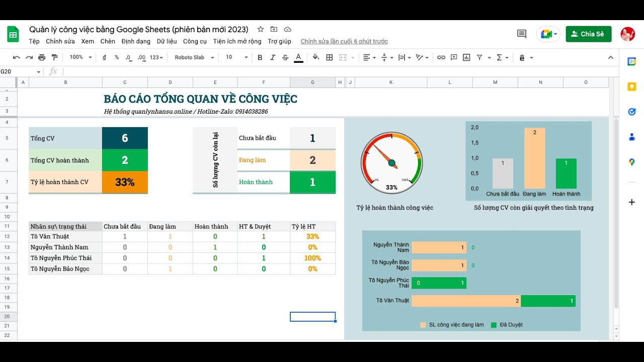The height and width of the screenshot is (362, 644).
Task: Open the functions sigma menu
Action: (x=502, y=57)
